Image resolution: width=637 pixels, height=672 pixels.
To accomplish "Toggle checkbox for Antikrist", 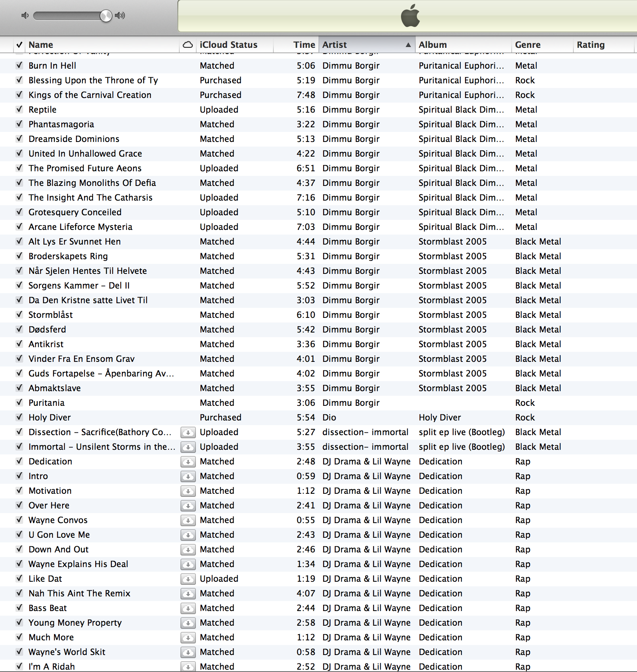I will [x=19, y=344].
